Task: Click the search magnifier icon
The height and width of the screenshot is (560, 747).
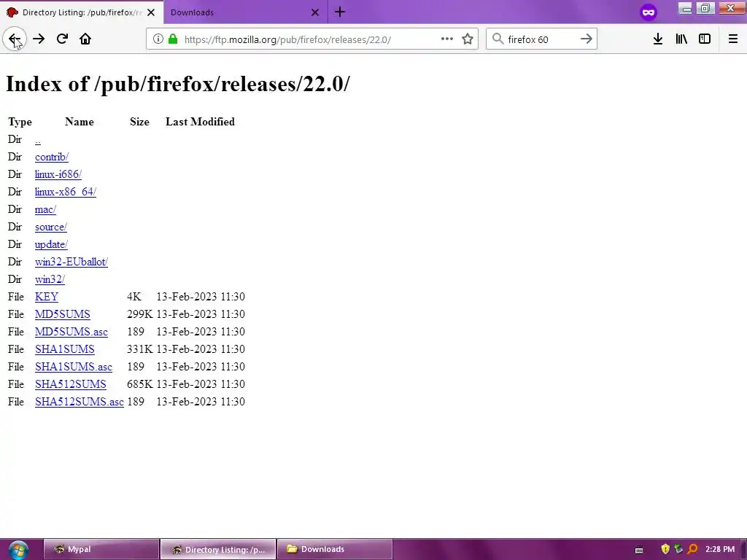Action: 498,39
